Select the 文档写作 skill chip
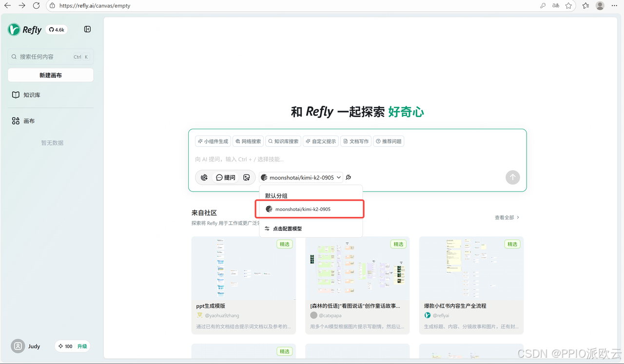Image resolution: width=624 pixels, height=364 pixels. pos(356,141)
